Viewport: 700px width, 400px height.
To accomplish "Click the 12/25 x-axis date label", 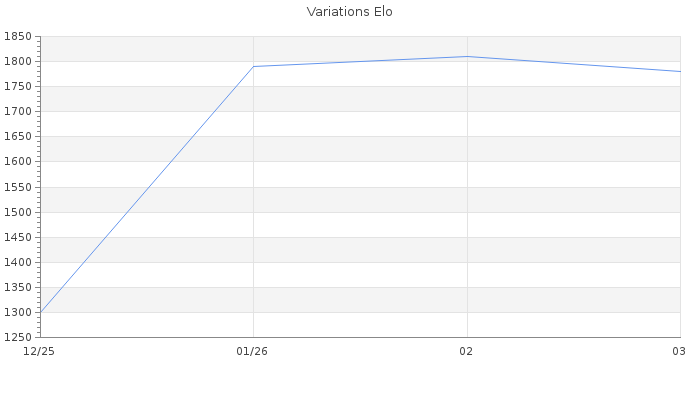I will point(38,351).
